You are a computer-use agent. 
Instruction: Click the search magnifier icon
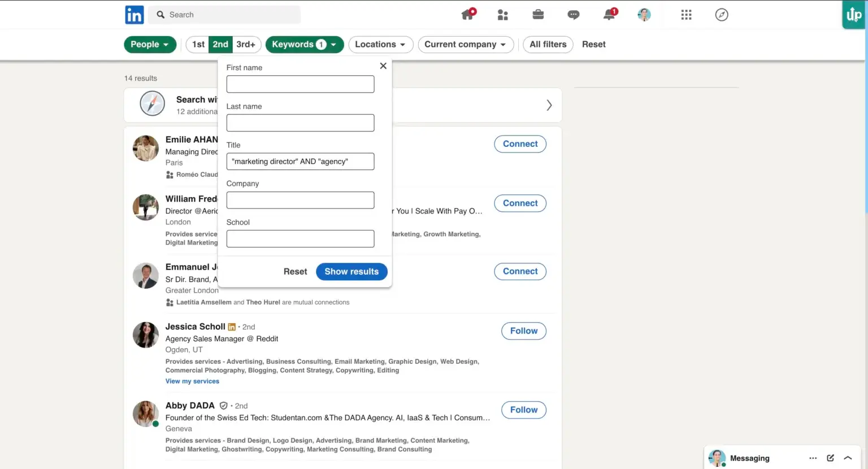coord(160,15)
